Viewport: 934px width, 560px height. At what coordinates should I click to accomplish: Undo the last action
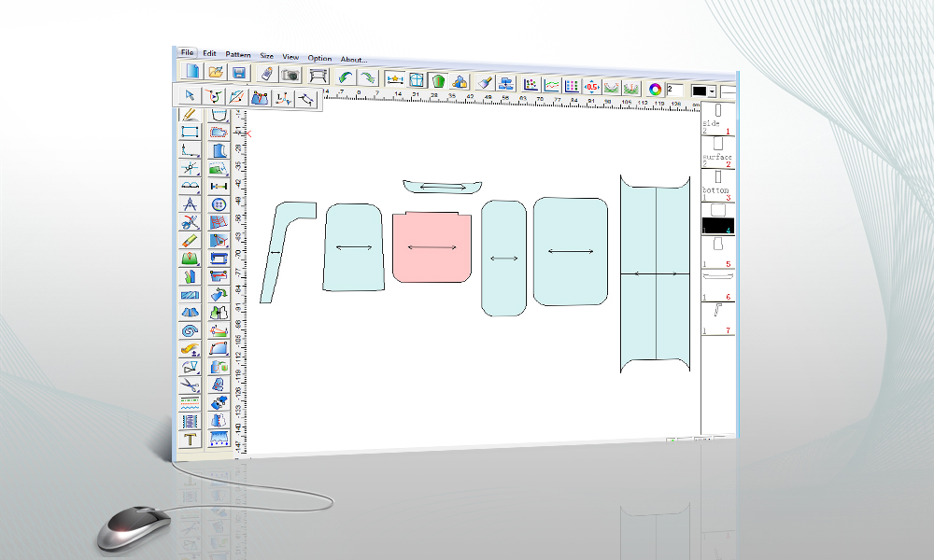347,77
